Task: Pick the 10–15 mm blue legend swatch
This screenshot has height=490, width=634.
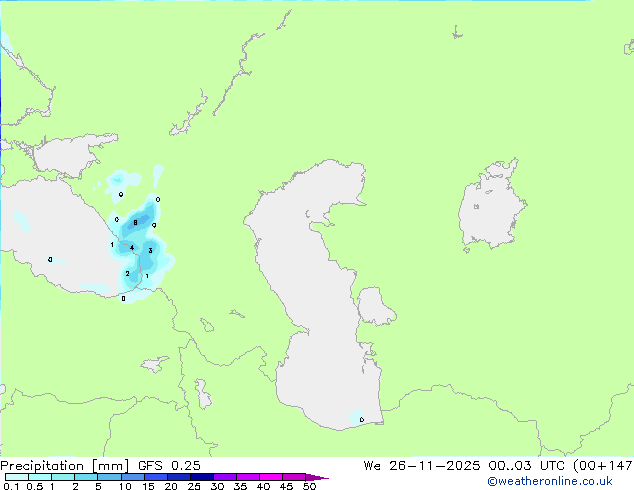Action: tap(132, 477)
